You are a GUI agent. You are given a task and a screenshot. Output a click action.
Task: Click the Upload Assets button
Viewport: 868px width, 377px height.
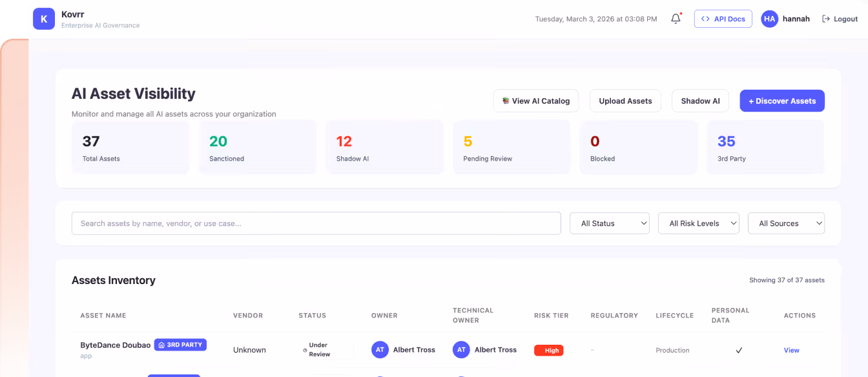[x=625, y=101]
